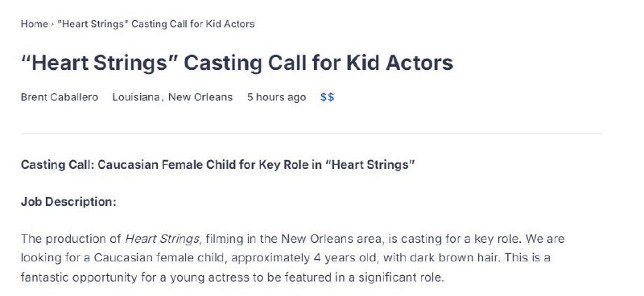Select the Louisiana location link

pyautogui.click(x=136, y=97)
